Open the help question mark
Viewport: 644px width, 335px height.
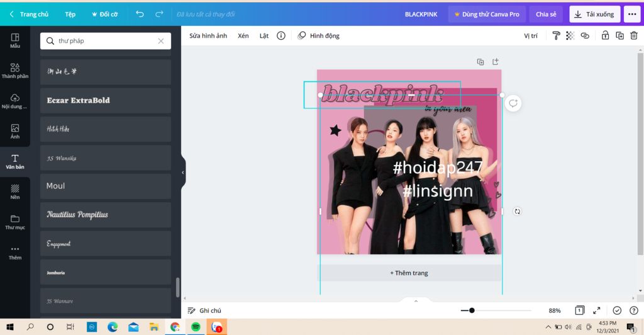[x=634, y=310]
